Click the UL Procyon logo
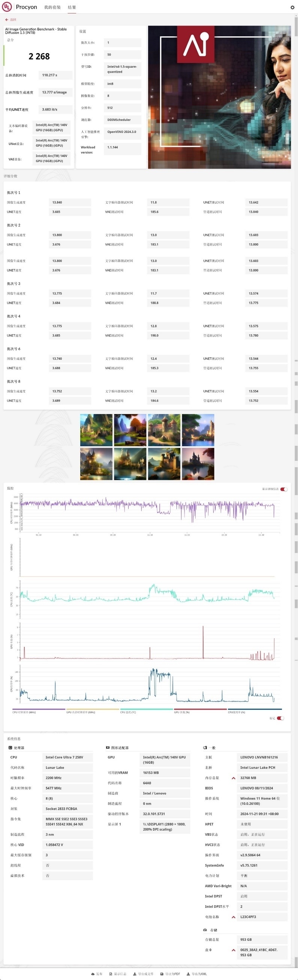Viewport: 298px width, 980px height. [x=7, y=7]
